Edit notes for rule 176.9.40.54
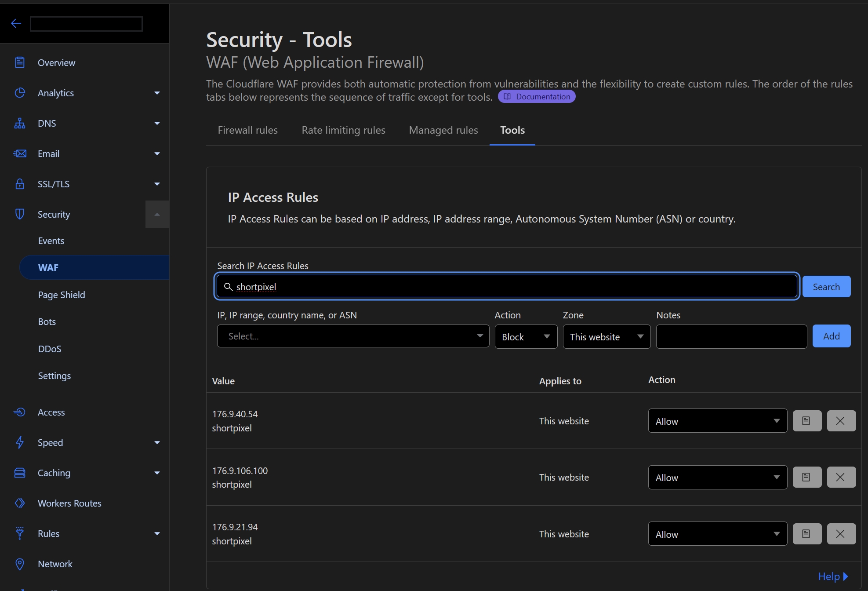Viewport: 868px width, 591px height. [806, 421]
